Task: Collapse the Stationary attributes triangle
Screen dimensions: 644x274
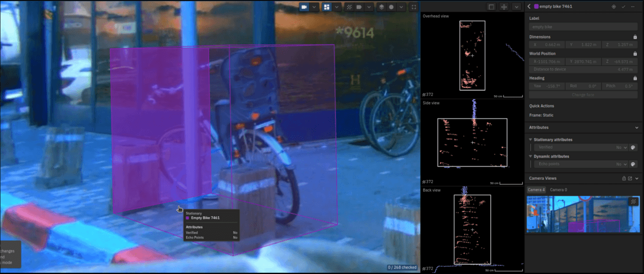Action: click(x=530, y=139)
